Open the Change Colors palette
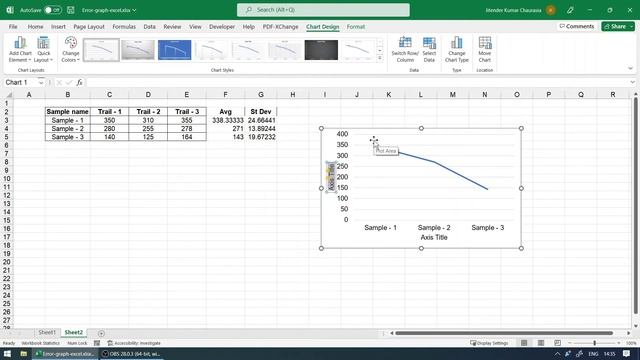Screen dimensions: 640x360 pyautogui.click(x=71, y=49)
